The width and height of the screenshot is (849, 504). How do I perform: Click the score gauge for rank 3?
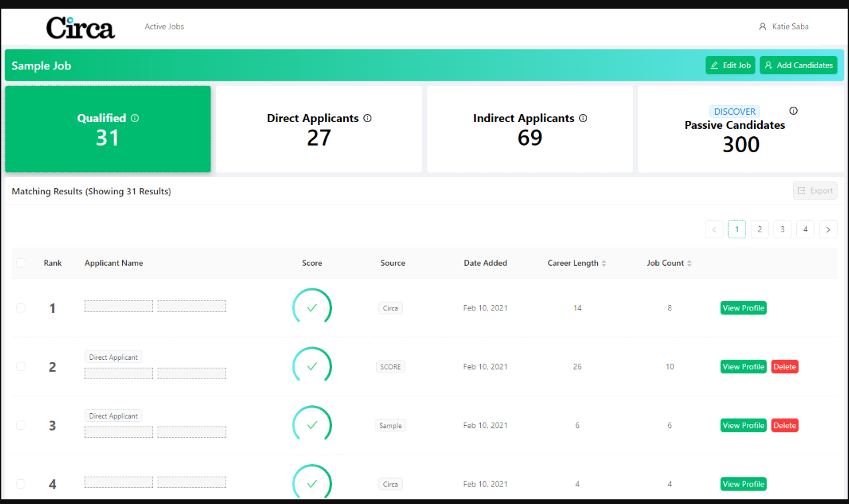[x=312, y=425]
